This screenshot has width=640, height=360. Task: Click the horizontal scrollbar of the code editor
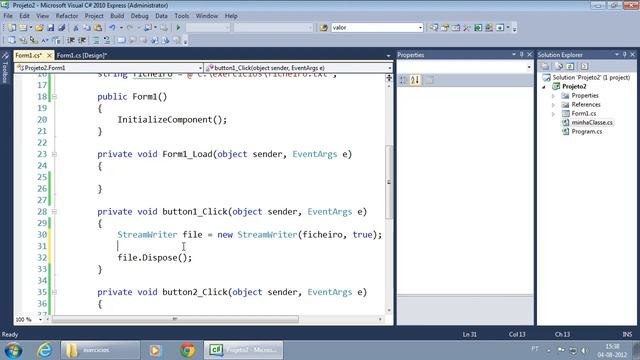pos(175,319)
